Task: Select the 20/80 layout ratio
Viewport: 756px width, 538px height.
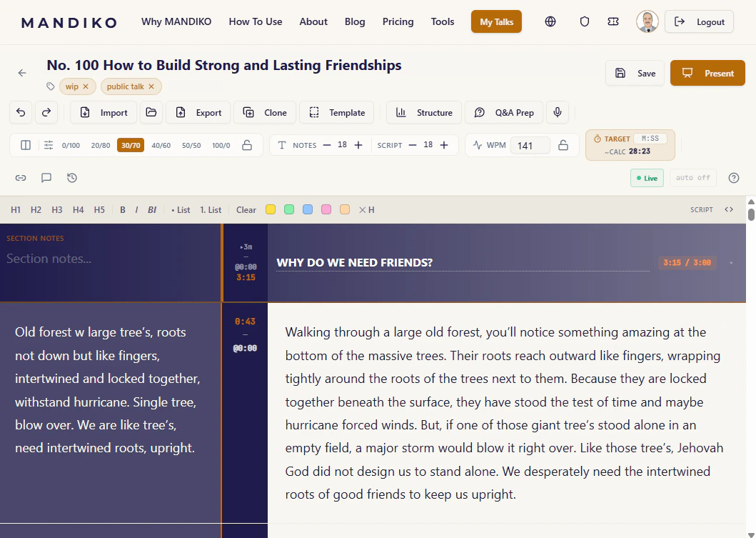Action: pos(100,145)
